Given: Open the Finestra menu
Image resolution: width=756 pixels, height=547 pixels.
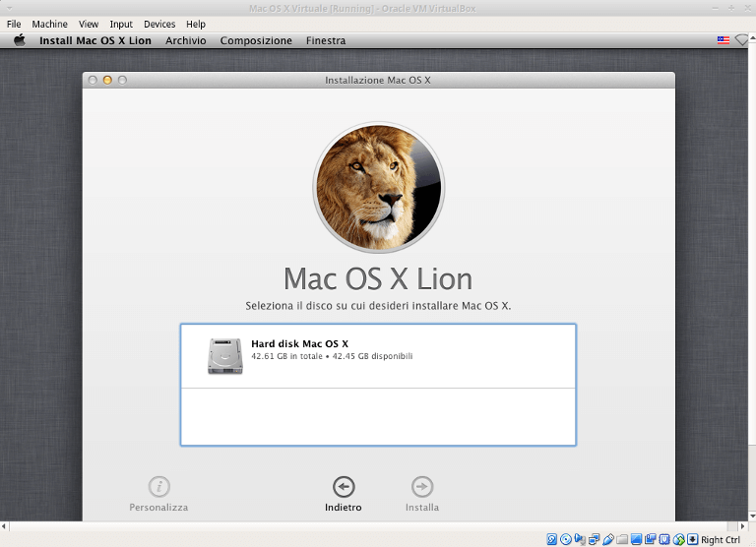Looking at the screenshot, I should (326, 40).
